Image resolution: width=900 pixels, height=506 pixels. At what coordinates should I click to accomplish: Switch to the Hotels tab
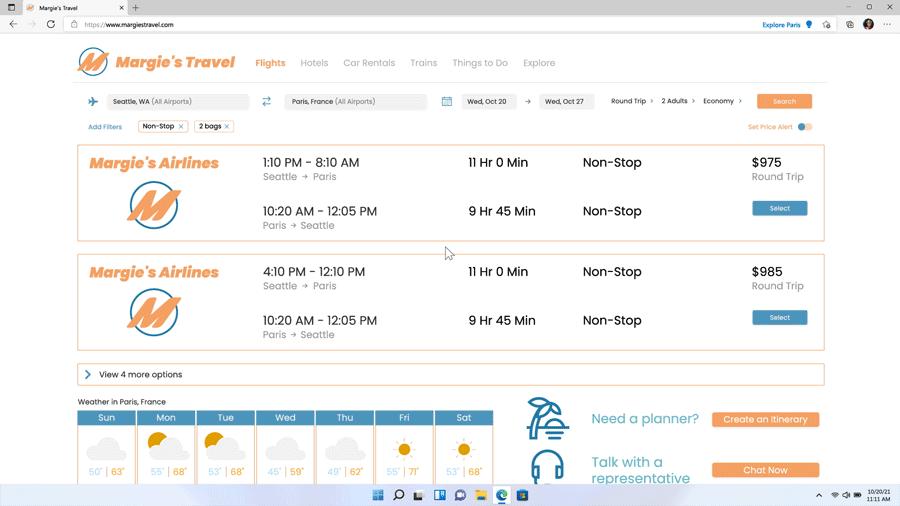click(314, 63)
